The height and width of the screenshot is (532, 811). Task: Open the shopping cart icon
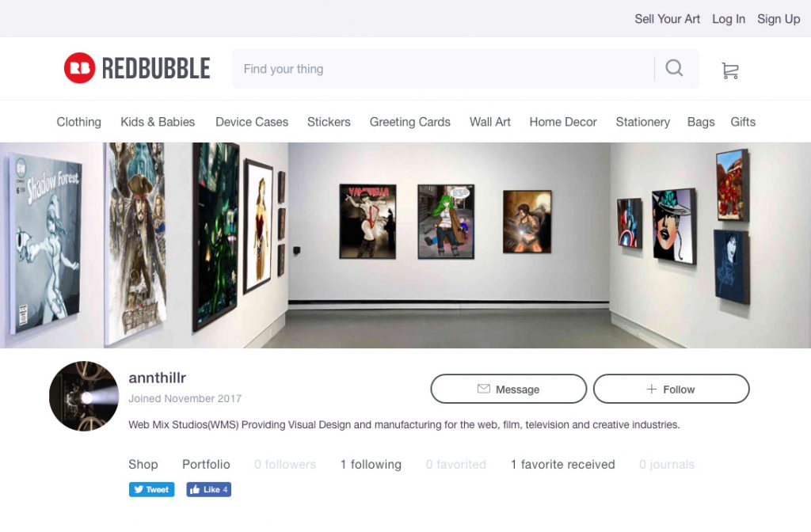[x=729, y=70]
